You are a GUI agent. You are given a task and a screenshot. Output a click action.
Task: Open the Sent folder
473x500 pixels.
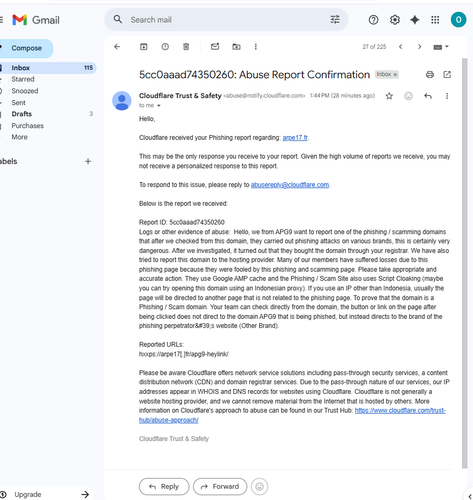coord(18,103)
